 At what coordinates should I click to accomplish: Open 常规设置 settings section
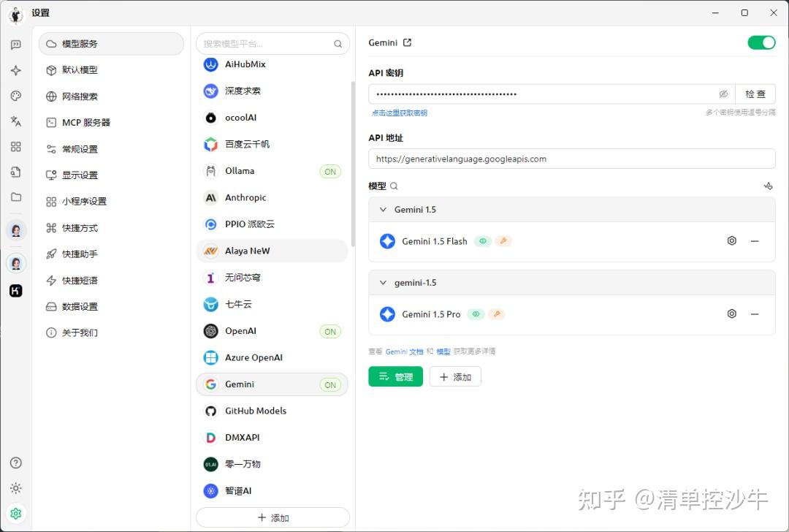(x=111, y=149)
